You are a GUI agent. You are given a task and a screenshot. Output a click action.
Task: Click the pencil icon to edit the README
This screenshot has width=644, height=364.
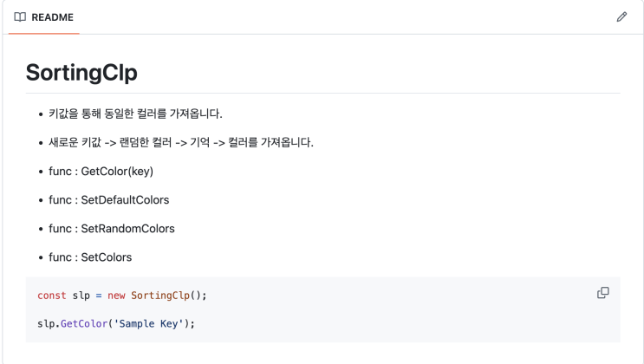(x=621, y=16)
